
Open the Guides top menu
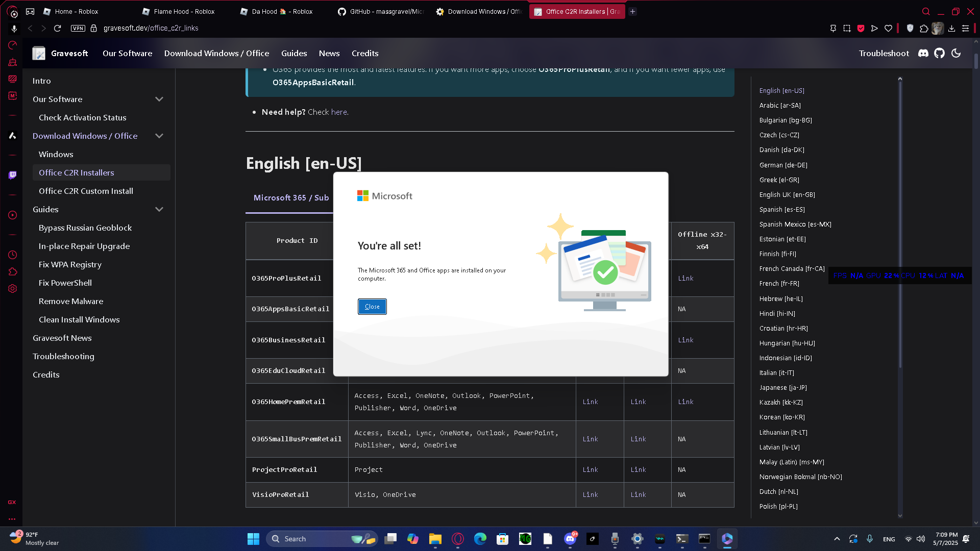point(294,53)
